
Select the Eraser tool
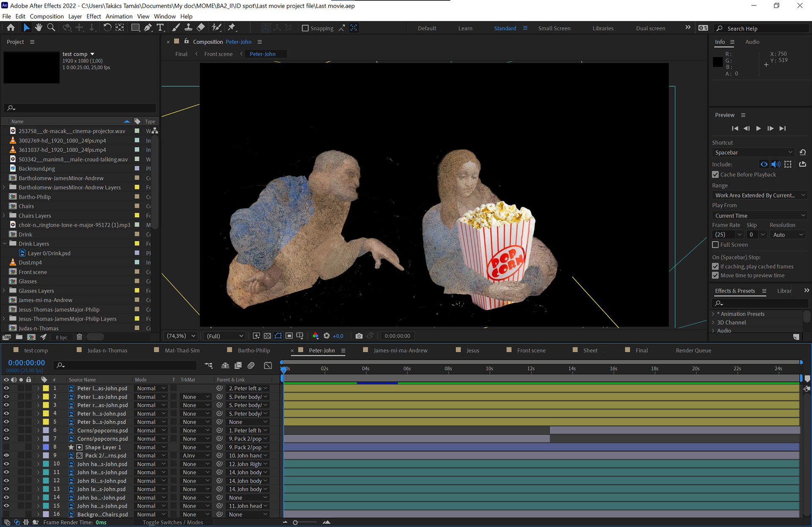[201, 28]
